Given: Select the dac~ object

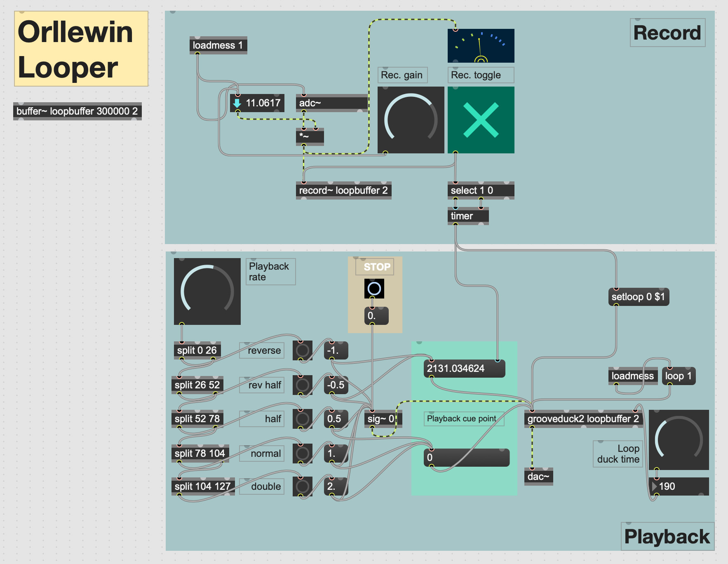Looking at the screenshot, I should [539, 477].
